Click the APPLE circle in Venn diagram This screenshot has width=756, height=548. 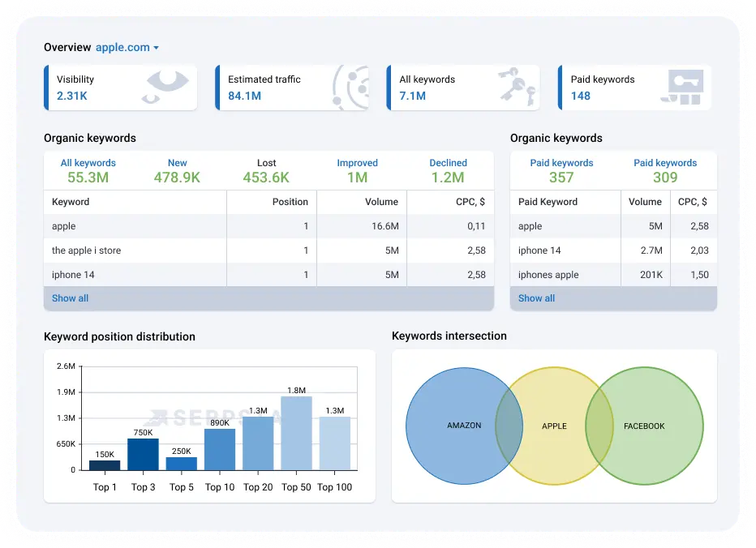click(x=555, y=426)
